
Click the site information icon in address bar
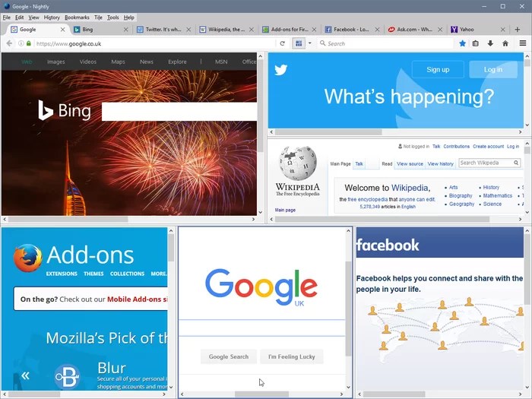point(21,43)
